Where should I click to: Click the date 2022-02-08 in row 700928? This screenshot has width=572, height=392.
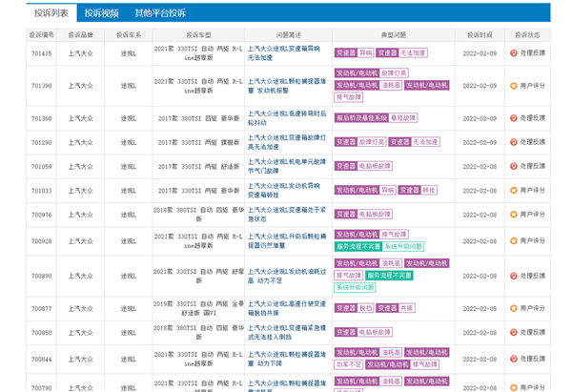click(x=480, y=241)
